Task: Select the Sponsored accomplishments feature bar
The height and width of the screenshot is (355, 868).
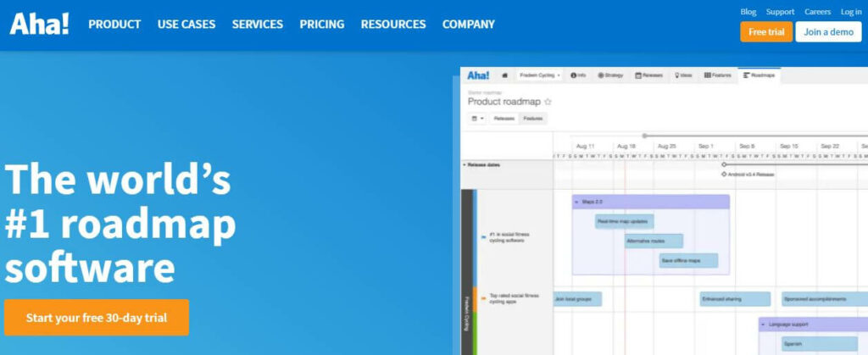Action: [x=825, y=299]
